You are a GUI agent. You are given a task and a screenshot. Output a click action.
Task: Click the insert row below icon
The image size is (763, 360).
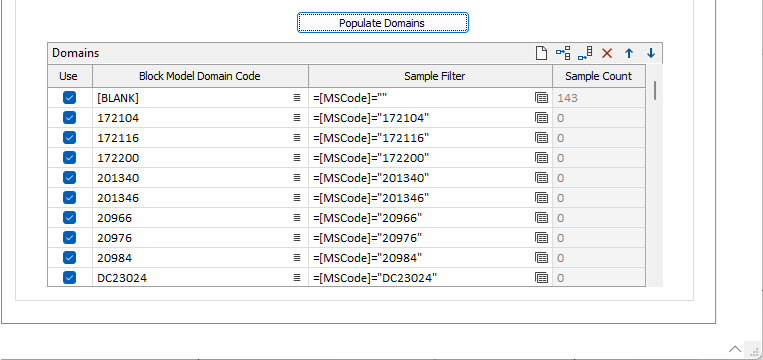coord(585,53)
